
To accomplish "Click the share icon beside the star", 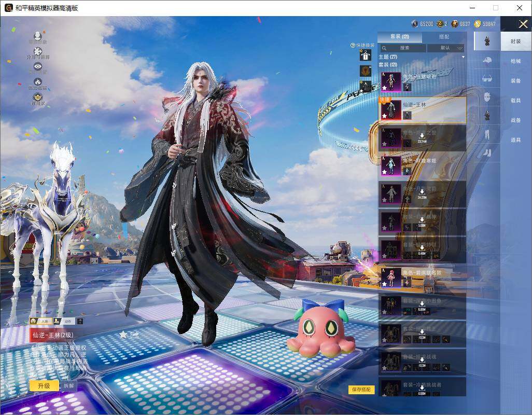I will pyautogui.click(x=135, y=335).
